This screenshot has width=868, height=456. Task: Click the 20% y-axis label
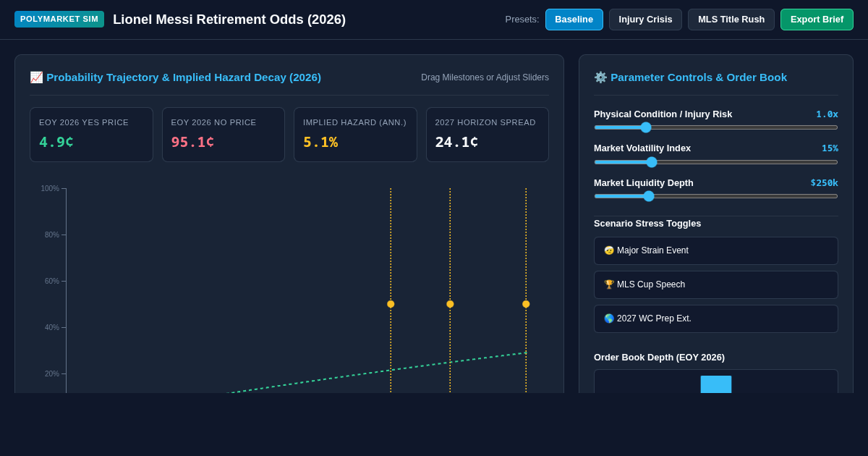click(52, 373)
